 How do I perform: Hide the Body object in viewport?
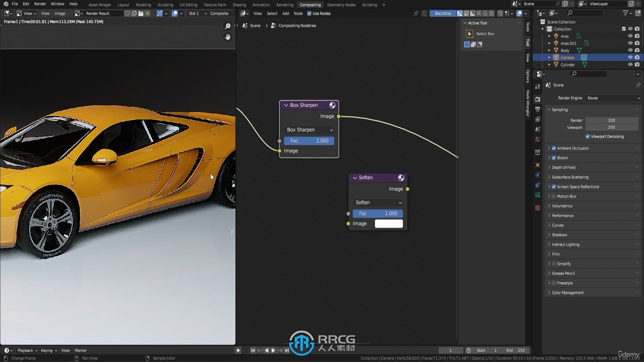630,50
